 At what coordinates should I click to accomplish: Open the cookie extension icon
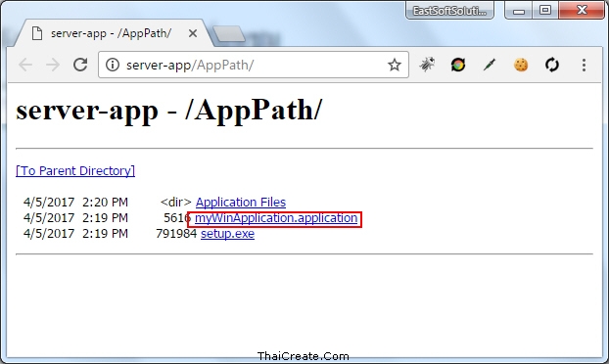coord(521,65)
